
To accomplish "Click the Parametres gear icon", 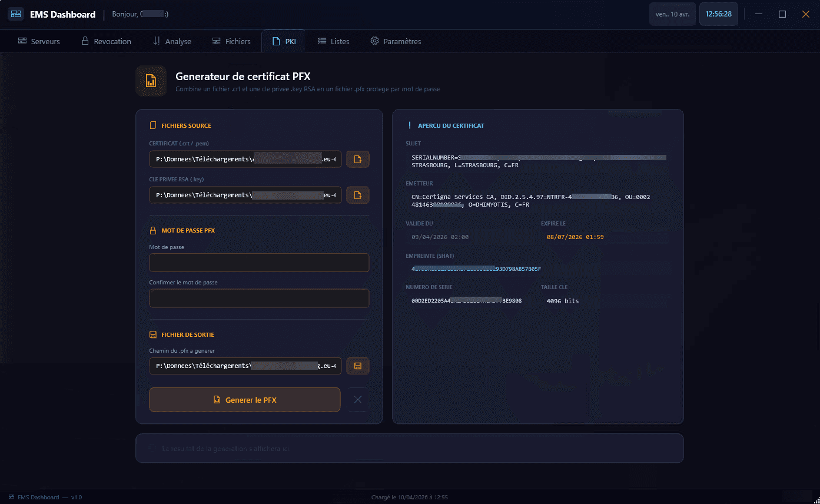I will click(x=374, y=41).
